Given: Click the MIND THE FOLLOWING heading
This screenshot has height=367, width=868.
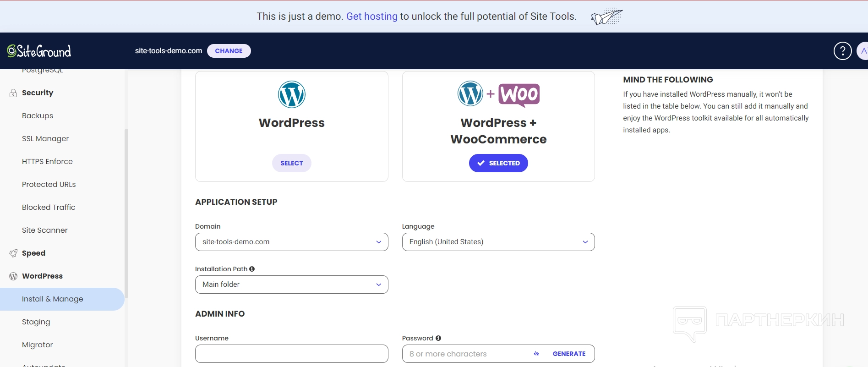Looking at the screenshot, I should coord(668,80).
